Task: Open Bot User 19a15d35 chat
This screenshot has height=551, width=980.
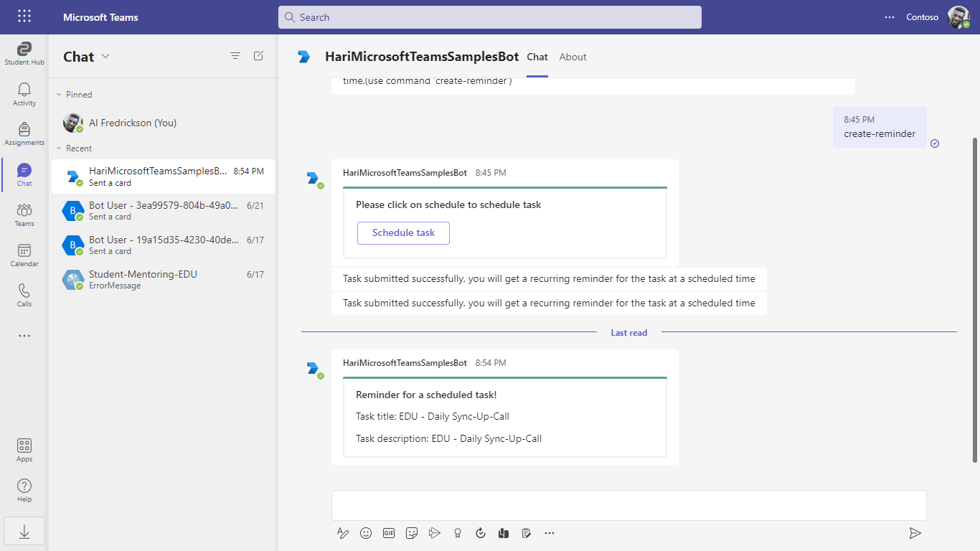Action: (163, 245)
